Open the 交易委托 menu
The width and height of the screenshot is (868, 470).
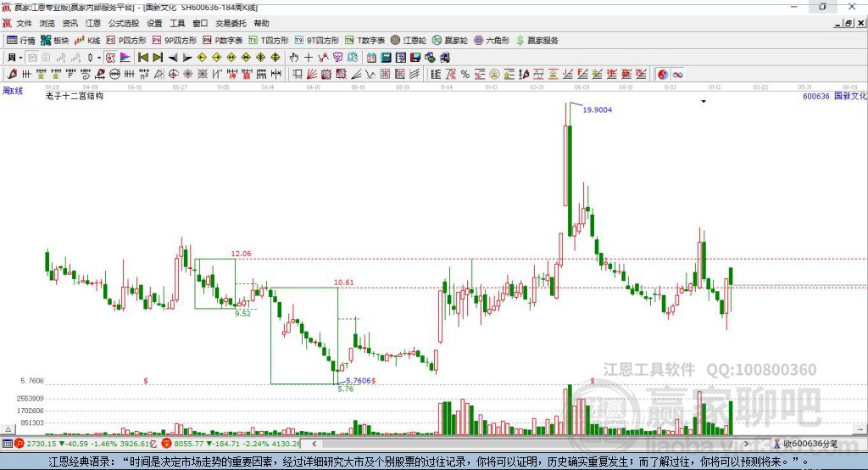click(x=231, y=23)
